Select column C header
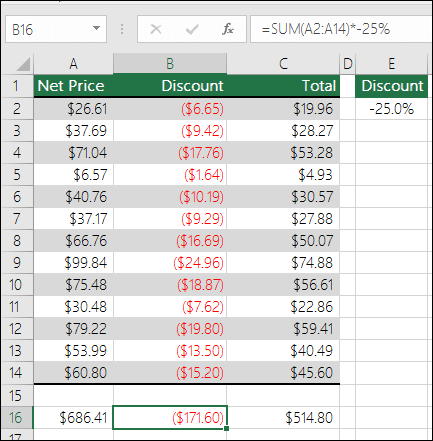This screenshot has width=433, height=441. [283, 64]
